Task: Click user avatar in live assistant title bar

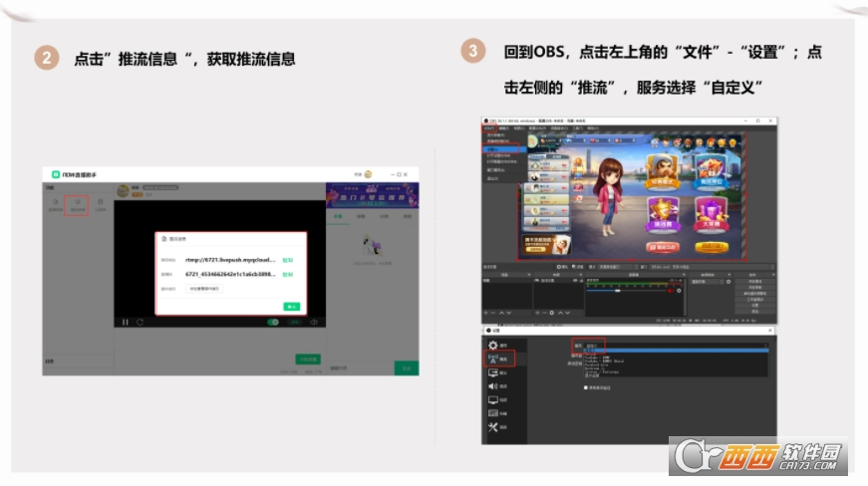Action: 368,174
